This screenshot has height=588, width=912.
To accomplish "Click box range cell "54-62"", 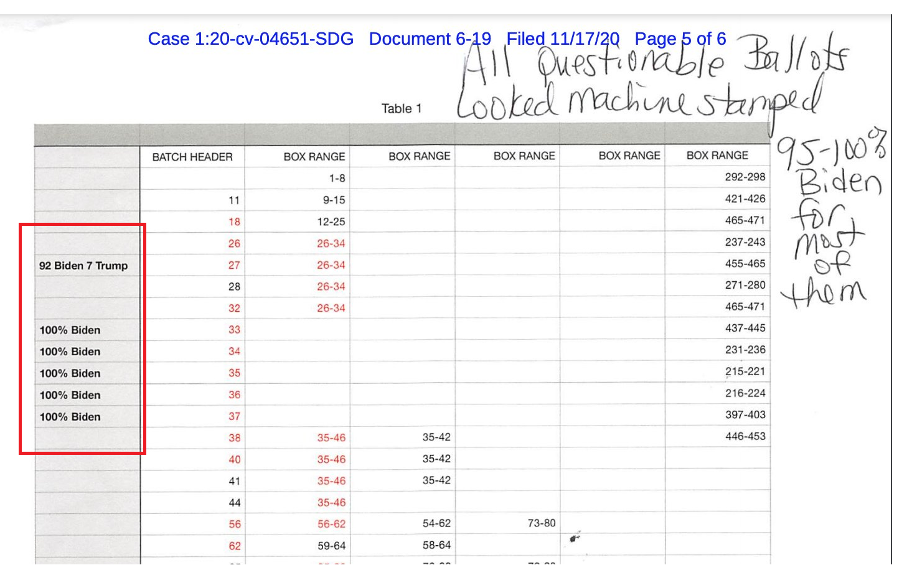I will coord(436,524).
